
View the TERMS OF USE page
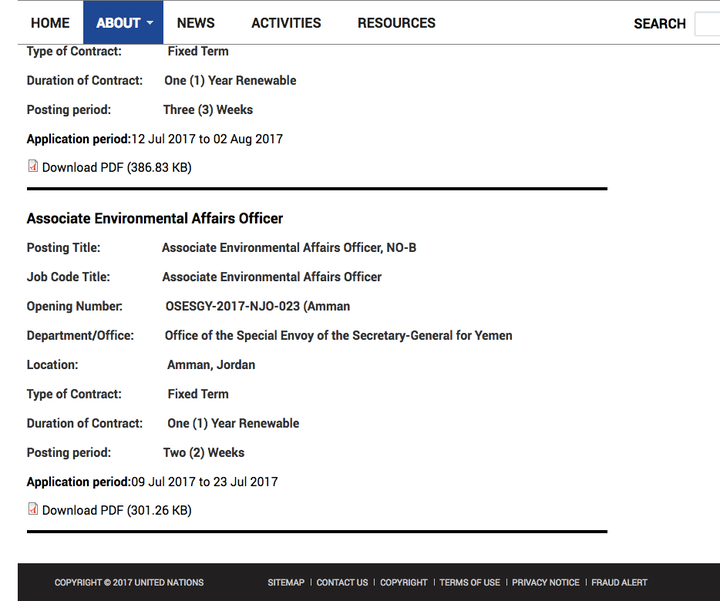point(470,583)
